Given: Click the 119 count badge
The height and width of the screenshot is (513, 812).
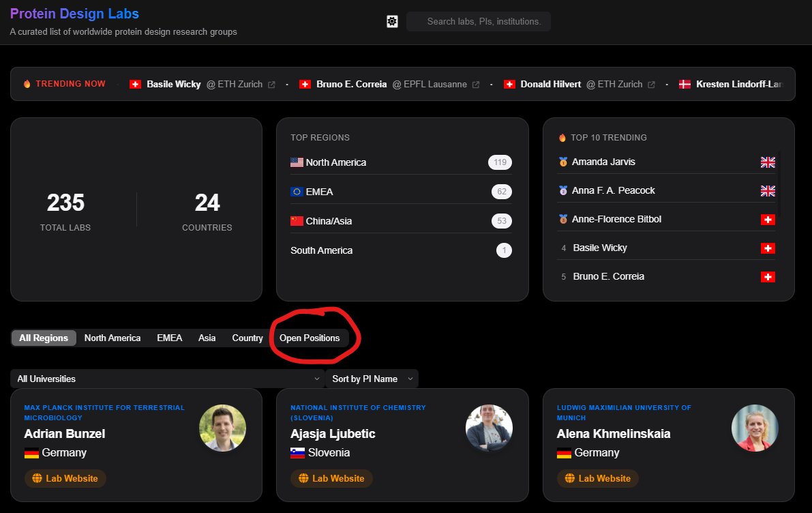Looking at the screenshot, I should (x=500, y=162).
